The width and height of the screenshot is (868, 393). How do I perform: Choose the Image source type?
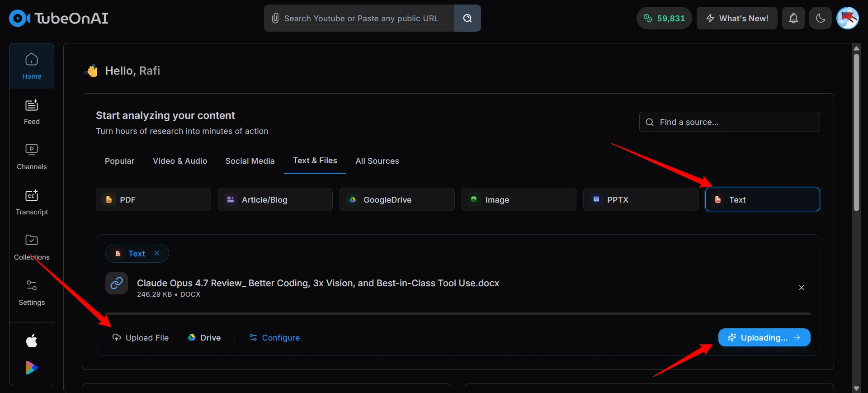tap(519, 199)
